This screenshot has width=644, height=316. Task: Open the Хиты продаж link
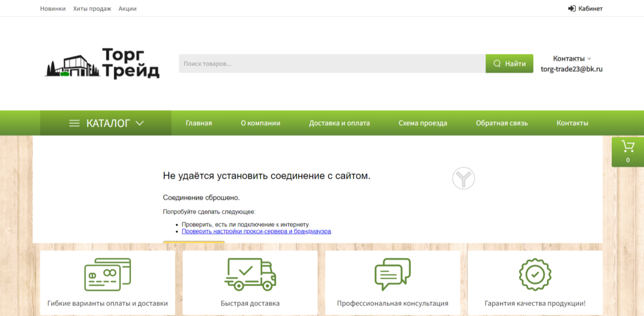click(x=92, y=8)
